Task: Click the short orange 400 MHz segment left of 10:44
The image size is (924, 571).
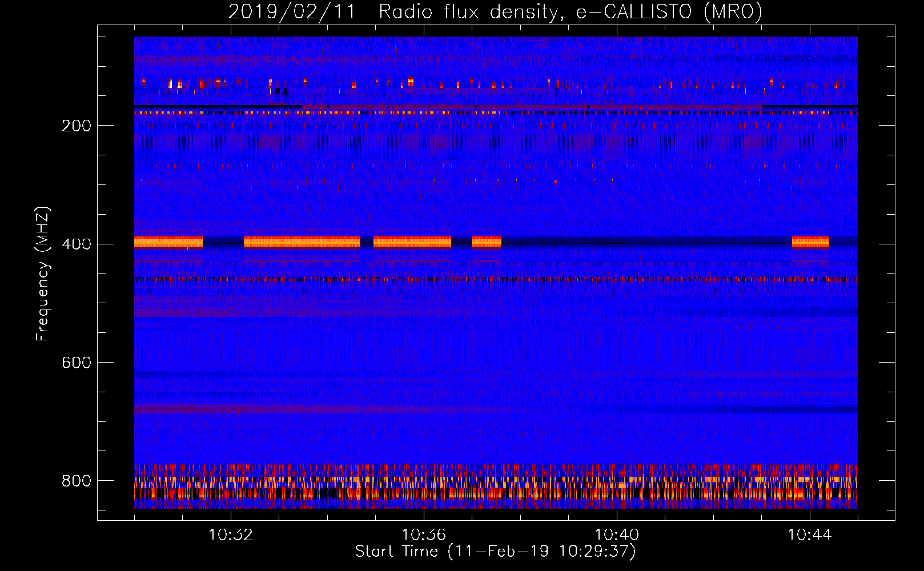Action: tap(810, 242)
